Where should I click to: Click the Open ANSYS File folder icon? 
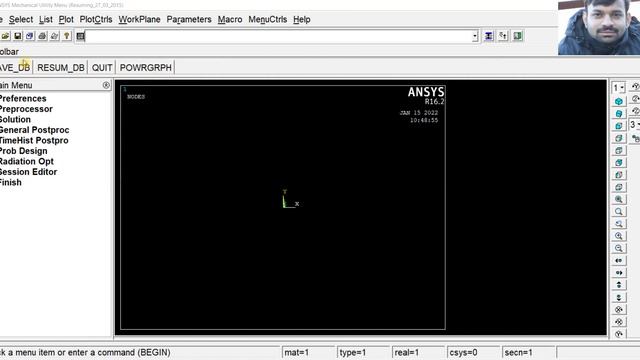pos(5,36)
